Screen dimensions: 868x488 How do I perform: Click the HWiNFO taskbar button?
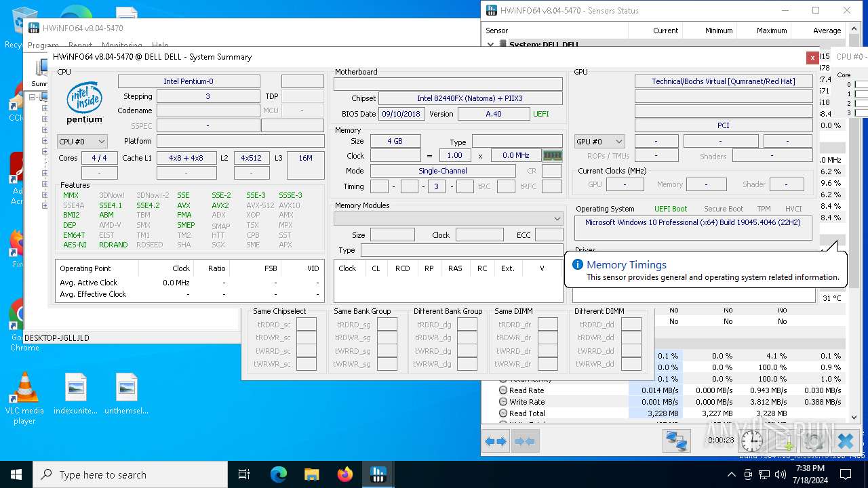tap(378, 474)
